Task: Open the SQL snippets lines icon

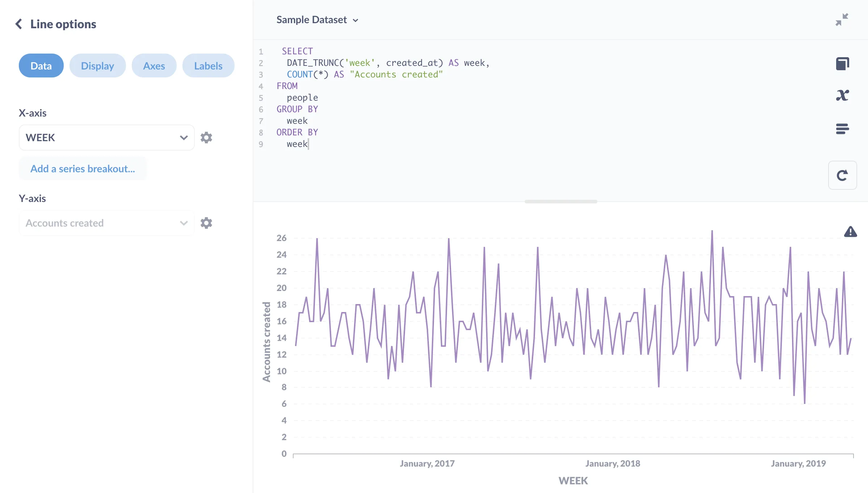Action: [x=842, y=128]
